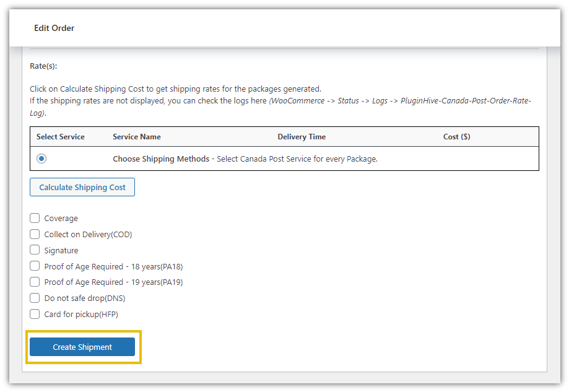Enable Proof of Age Required 18 years(PA18)
Image resolution: width=569 pixels, height=392 pixels.
point(35,266)
